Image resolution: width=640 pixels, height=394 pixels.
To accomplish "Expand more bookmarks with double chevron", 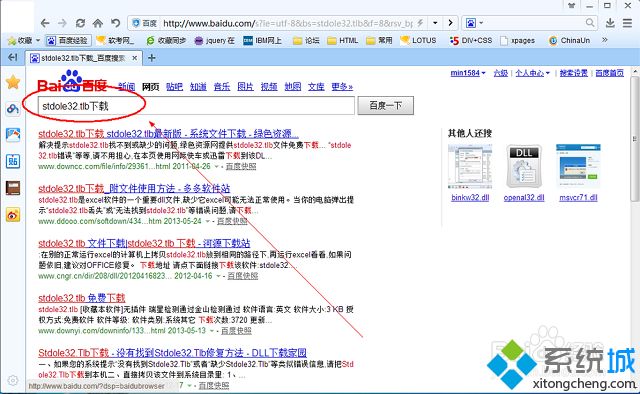I will click(x=604, y=40).
